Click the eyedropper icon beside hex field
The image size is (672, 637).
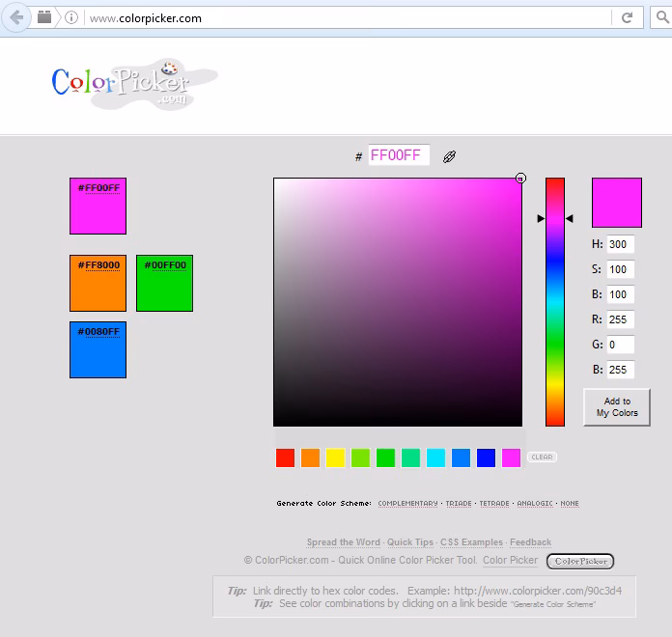click(449, 156)
